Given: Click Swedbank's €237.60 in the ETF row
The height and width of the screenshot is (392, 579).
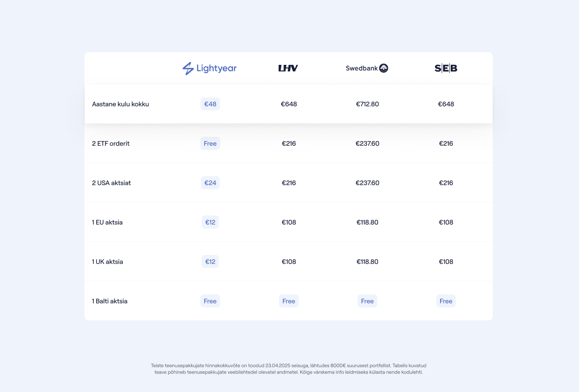Looking at the screenshot, I should tap(367, 144).
